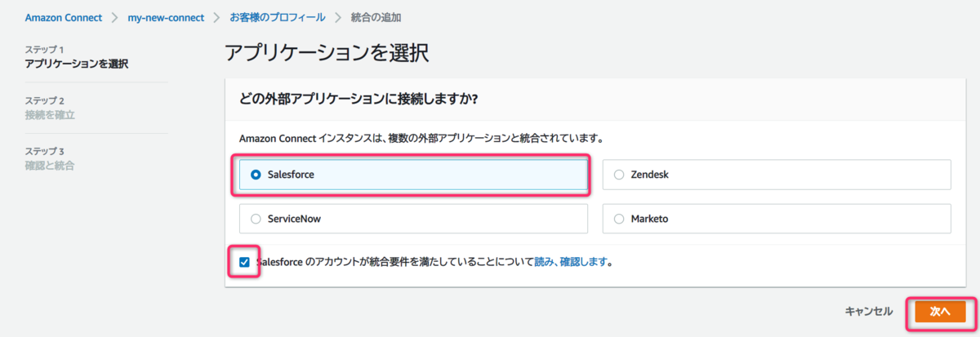Select step 1 アプリケーションを選択
The width and height of the screenshot is (980, 337).
pos(77,64)
